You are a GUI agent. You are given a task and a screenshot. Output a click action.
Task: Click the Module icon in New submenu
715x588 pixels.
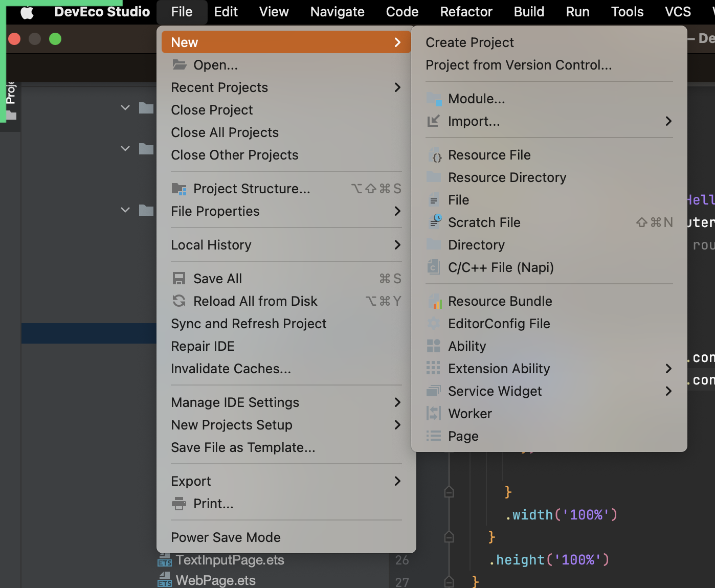click(434, 99)
